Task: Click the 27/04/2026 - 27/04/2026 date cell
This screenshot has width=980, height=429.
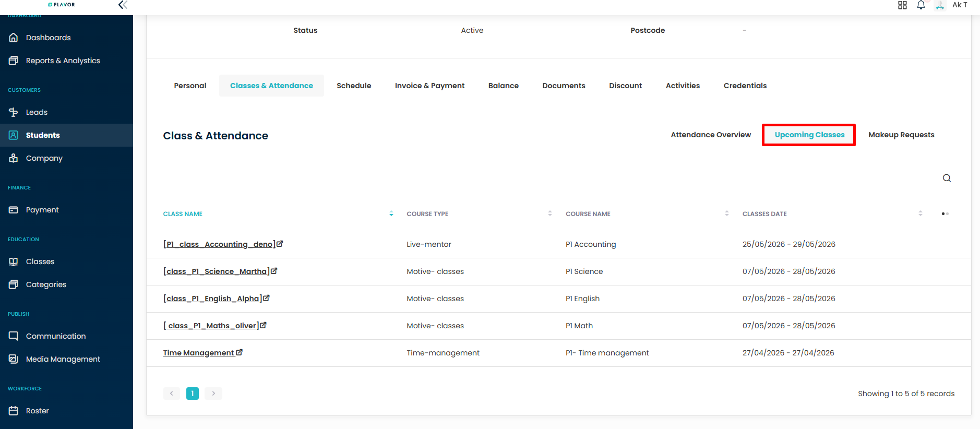Action: 788,353
